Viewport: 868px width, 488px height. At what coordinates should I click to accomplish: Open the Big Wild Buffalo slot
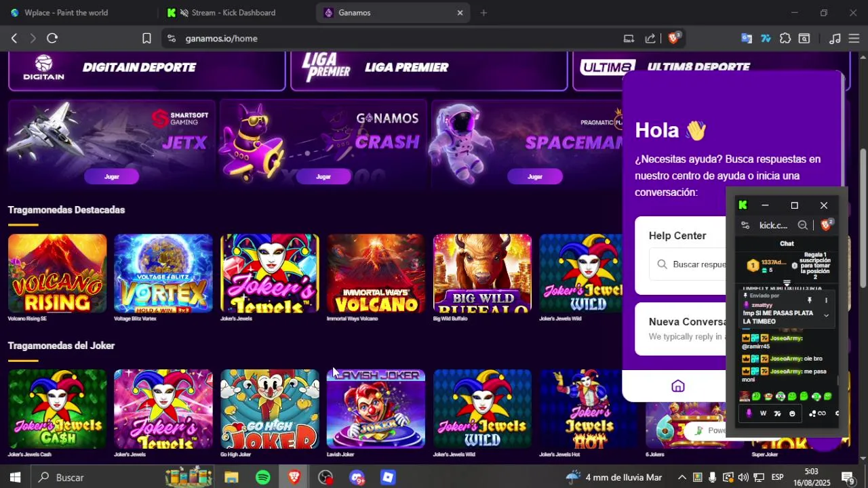(482, 273)
